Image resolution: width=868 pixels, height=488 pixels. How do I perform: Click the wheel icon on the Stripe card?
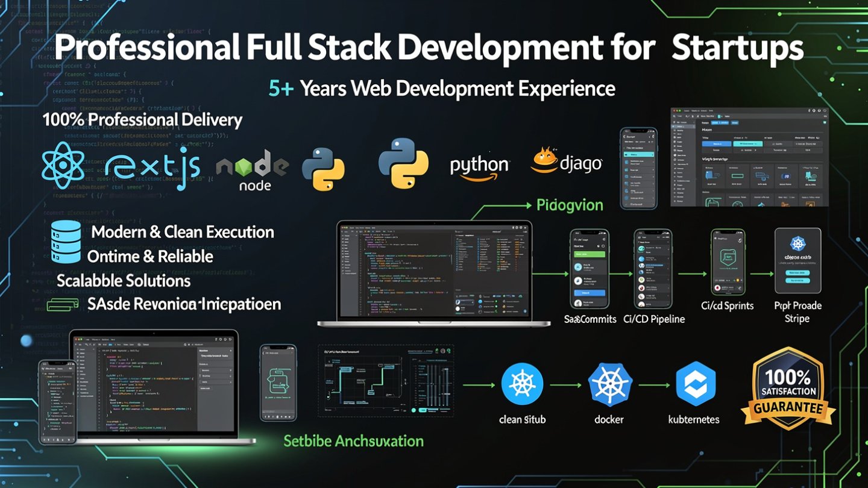[x=799, y=244]
